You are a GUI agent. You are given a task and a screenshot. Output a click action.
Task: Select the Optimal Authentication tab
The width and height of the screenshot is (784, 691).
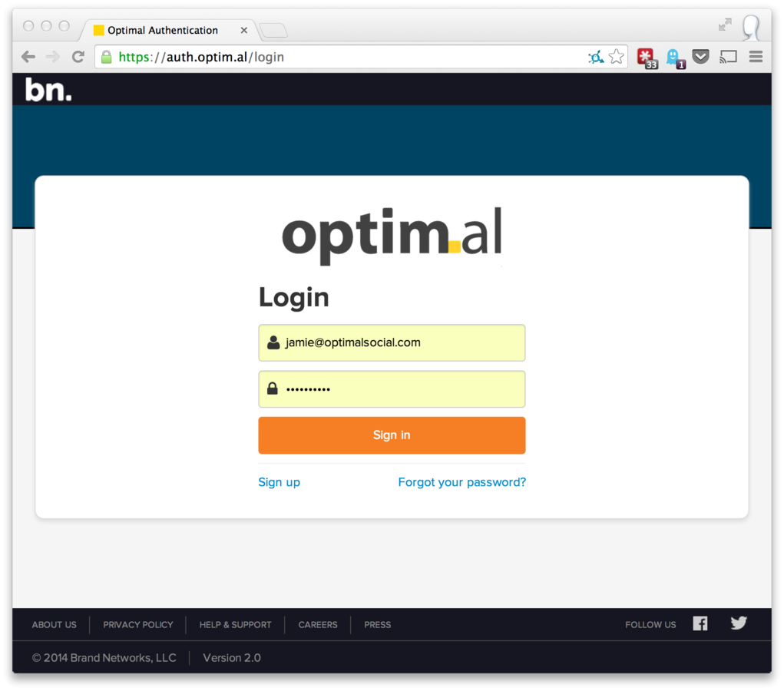pos(169,30)
